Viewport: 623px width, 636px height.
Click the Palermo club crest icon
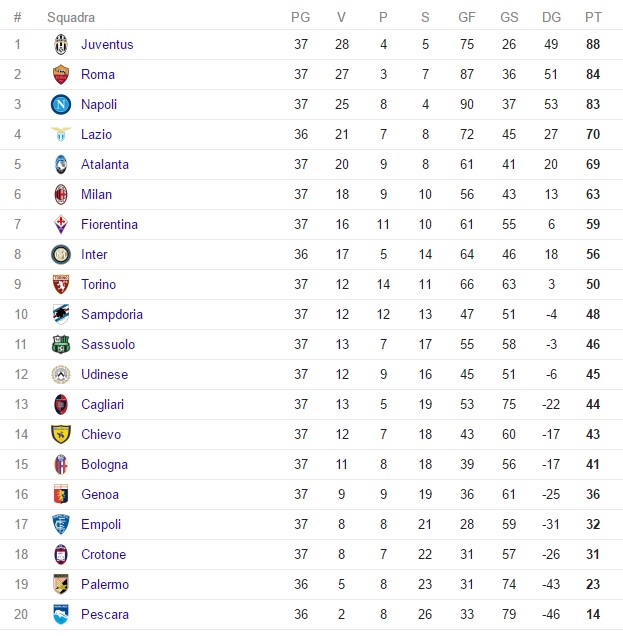click(x=61, y=584)
